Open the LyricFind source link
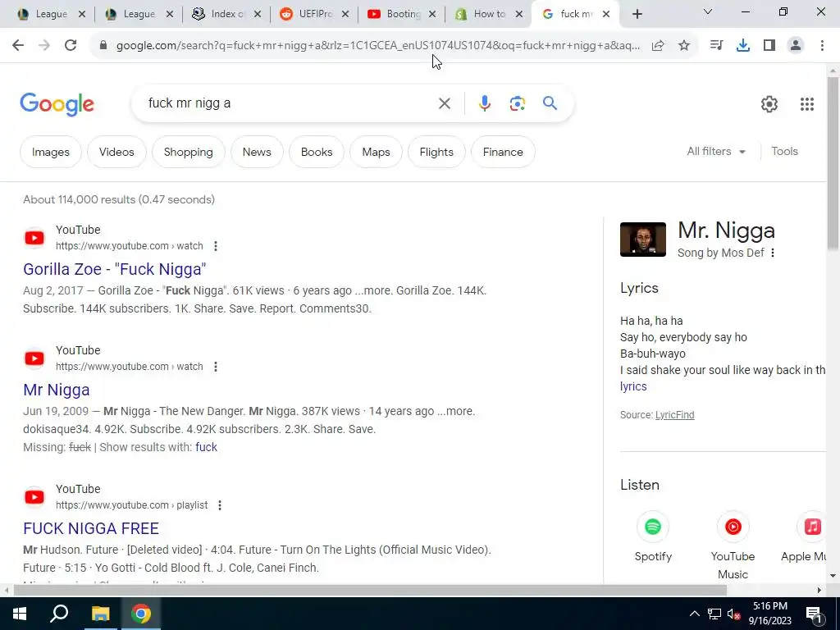The image size is (840, 630). [675, 414]
